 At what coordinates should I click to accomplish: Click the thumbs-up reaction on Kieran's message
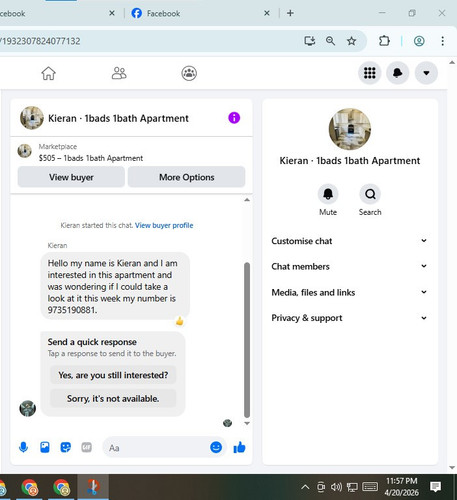pyautogui.click(x=179, y=321)
